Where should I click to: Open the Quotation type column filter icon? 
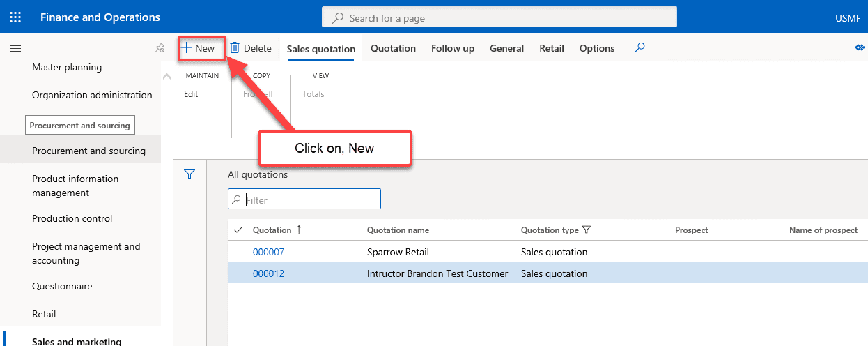click(x=586, y=230)
